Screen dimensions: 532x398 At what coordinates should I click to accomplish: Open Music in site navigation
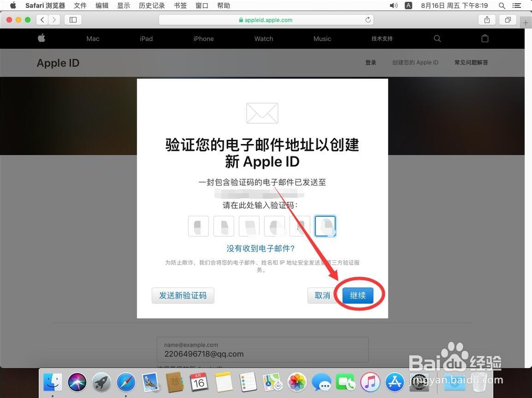[x=322, y=39]
